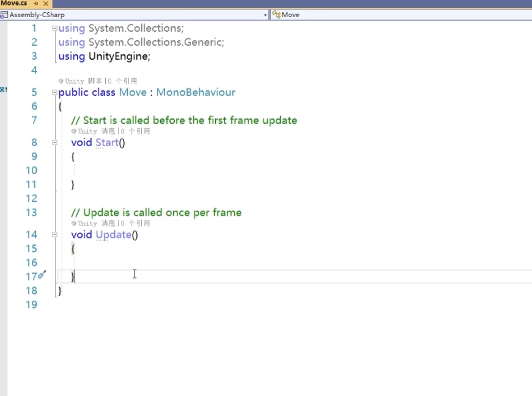This screenshot has height=396, width=532.
Task: Open the Move class navigation dropdown
Action: [x=401, y=15]
